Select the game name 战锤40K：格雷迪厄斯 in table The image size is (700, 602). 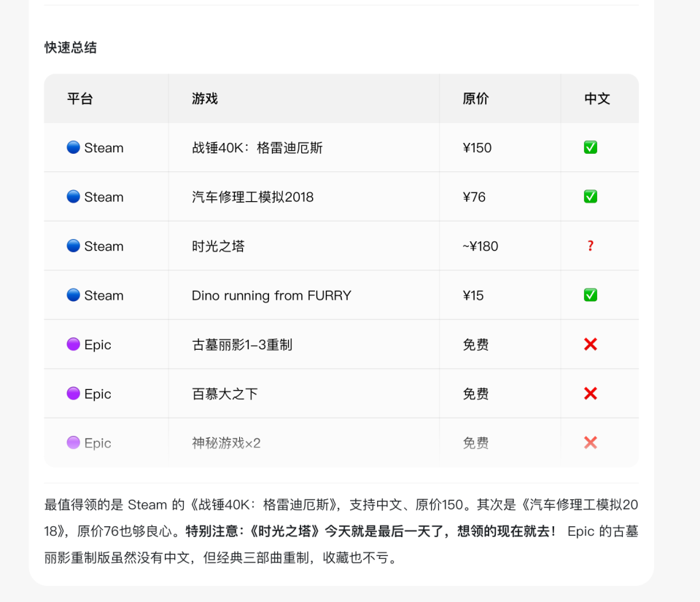(x=257, y=148)
